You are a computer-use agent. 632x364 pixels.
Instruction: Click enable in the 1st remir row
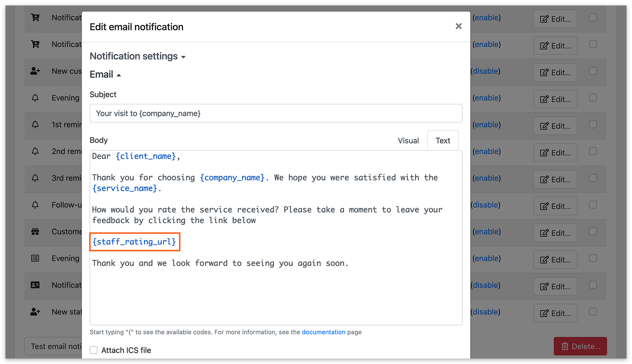pos(486,125)
